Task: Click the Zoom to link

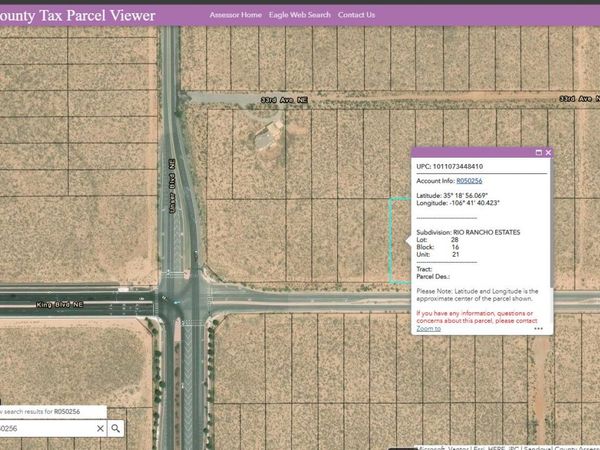Action: click(x=428, y=328)
